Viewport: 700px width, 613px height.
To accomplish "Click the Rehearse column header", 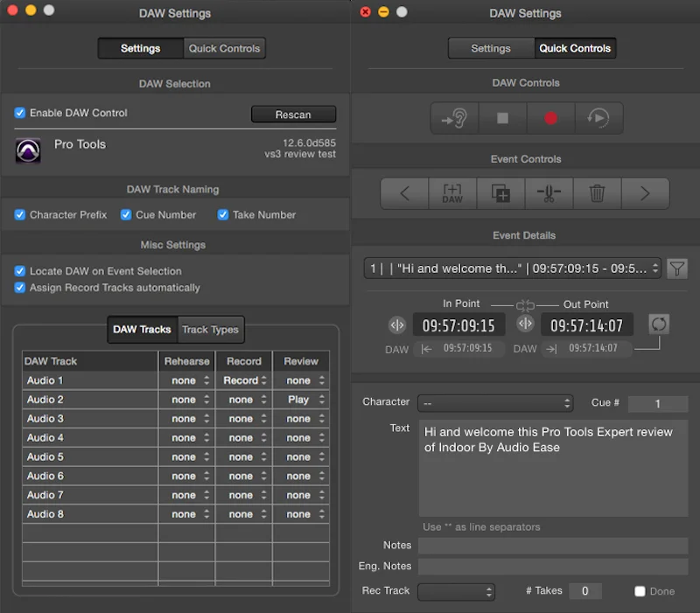I will click(x=187, y=361).
